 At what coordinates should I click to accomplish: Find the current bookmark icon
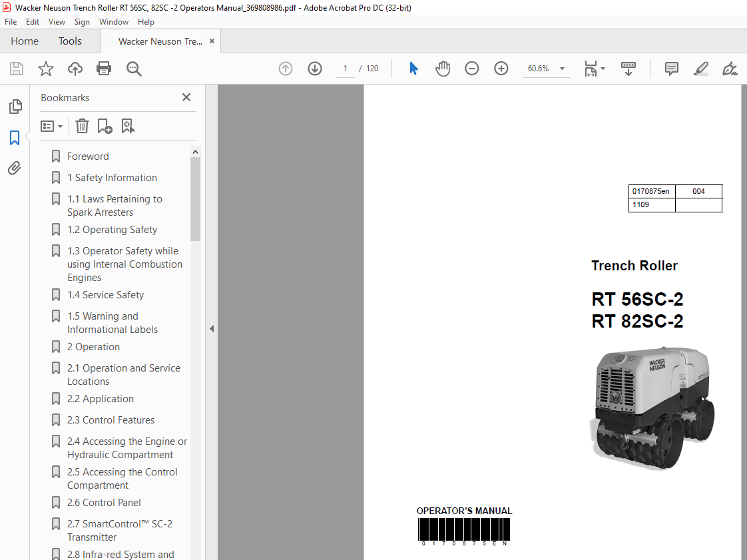(x=128, y=127)
